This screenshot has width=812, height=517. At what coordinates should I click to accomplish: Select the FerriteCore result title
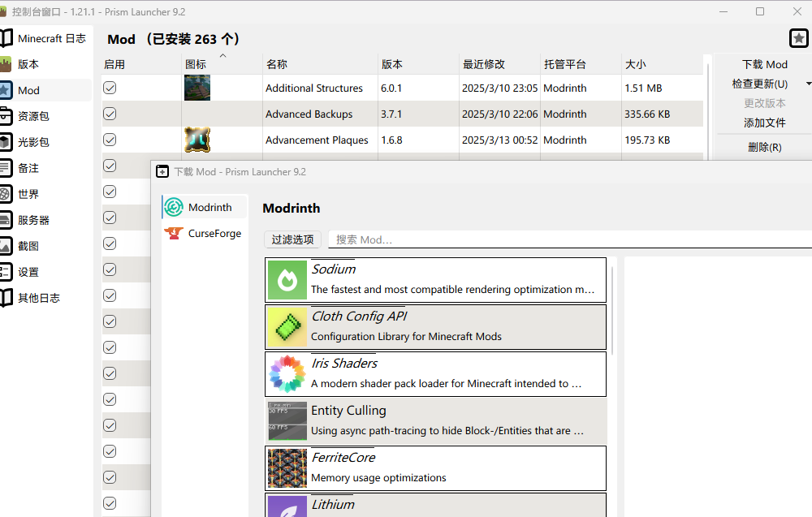[343, 458]
